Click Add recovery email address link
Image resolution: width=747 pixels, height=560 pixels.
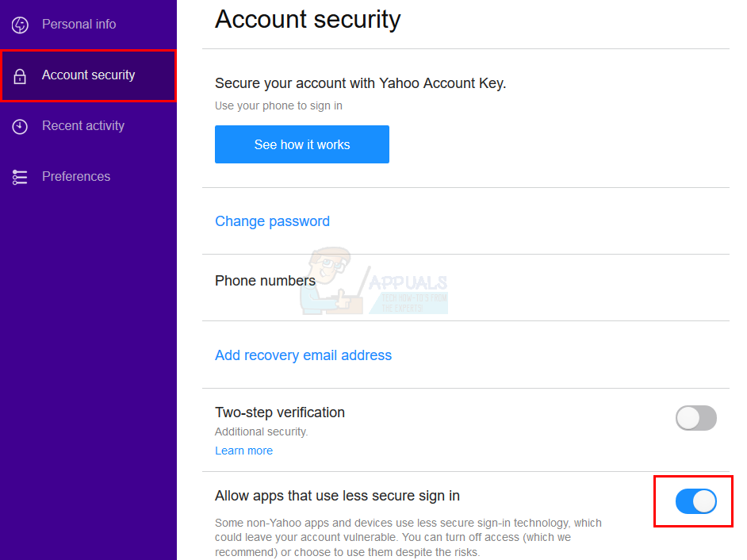303,355
